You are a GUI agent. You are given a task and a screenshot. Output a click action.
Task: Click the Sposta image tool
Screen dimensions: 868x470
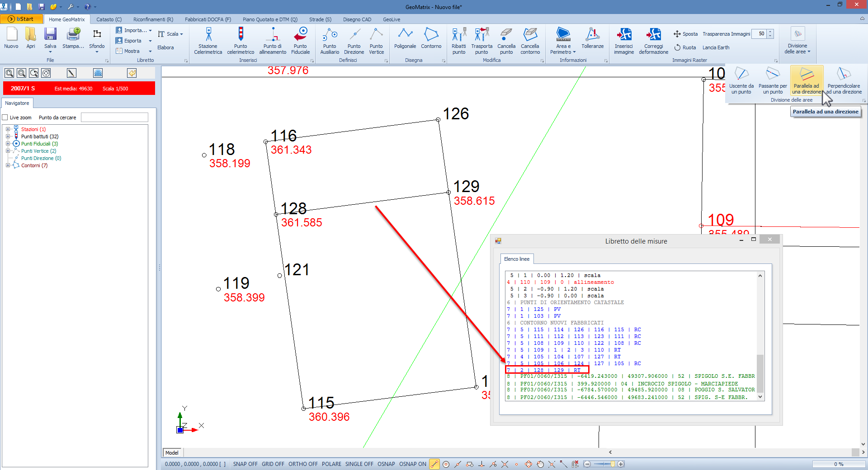click(x=686, y=34)
